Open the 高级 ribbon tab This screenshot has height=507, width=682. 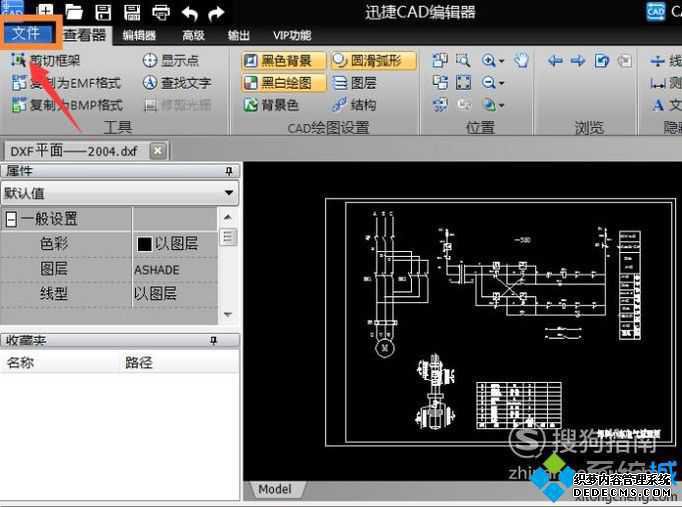click(x=194, y=35)
